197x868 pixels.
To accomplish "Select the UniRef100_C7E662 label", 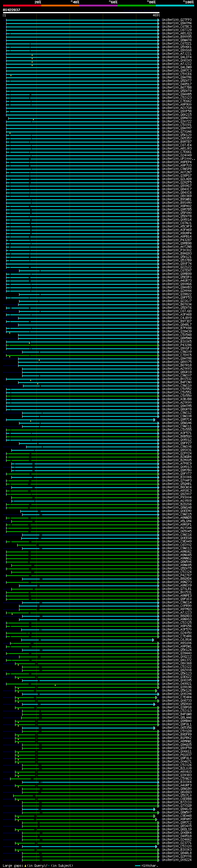I will tap(177, 101).
